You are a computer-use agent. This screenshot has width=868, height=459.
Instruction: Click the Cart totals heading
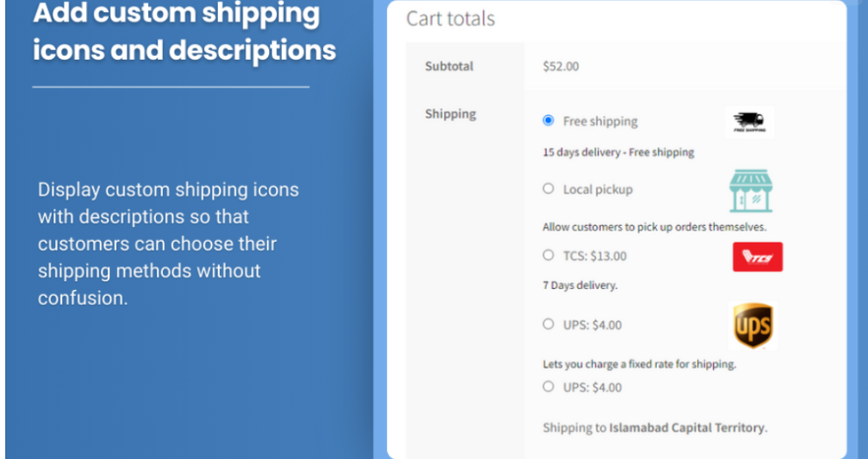[450, 18]
